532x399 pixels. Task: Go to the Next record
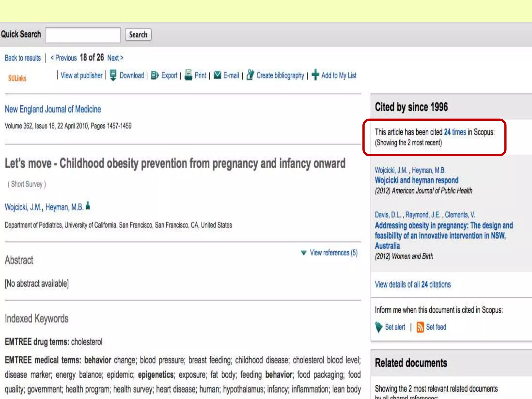click(115, 58)
